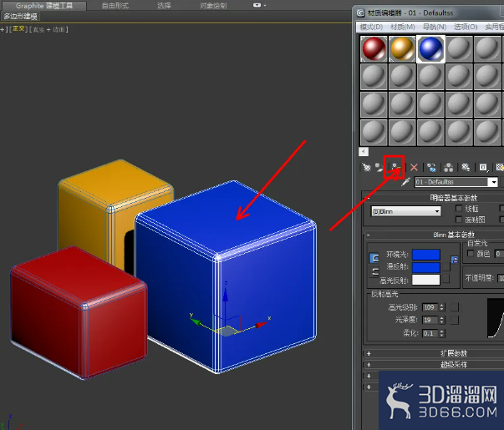Click the map button next to 光泽度
This screenshot has width=504, height=430.
click(455, 320)
